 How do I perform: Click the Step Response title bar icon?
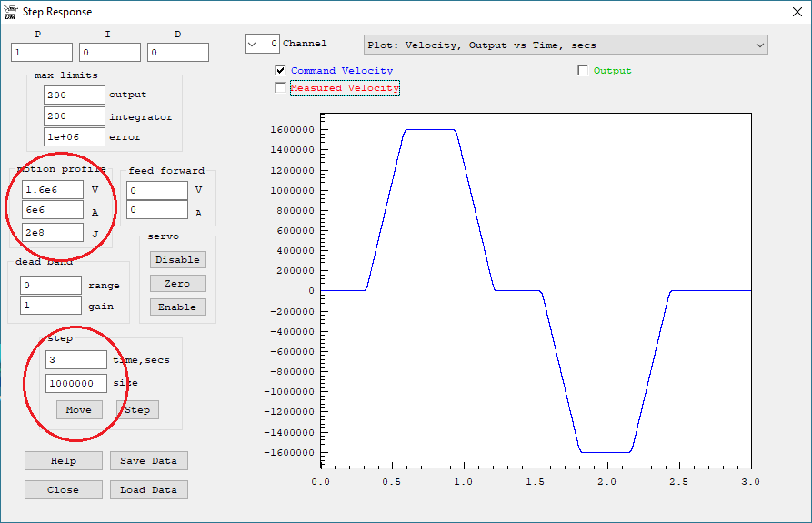[11, 12]
